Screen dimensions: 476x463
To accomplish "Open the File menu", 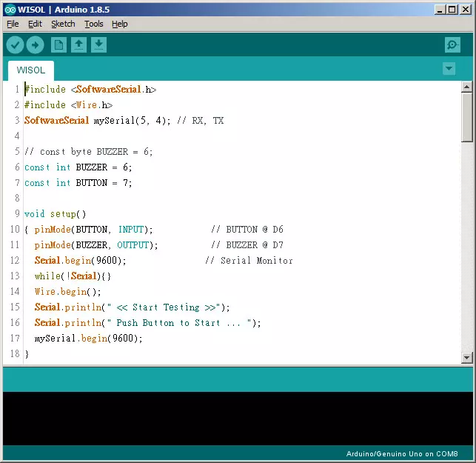I will [13, 24].
